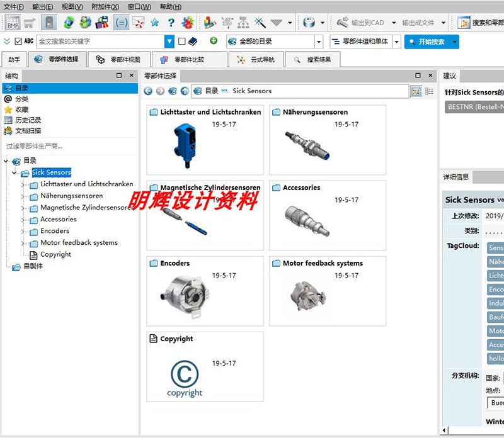Open the 零部件组和单体 dropdown arrow
The height and width of the screenshot is (438, 504).
pos(397,42)
